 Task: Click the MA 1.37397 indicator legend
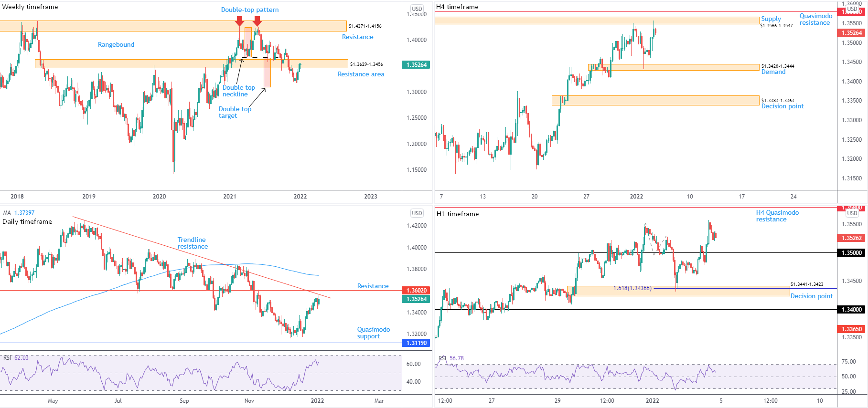coord(19,213)
